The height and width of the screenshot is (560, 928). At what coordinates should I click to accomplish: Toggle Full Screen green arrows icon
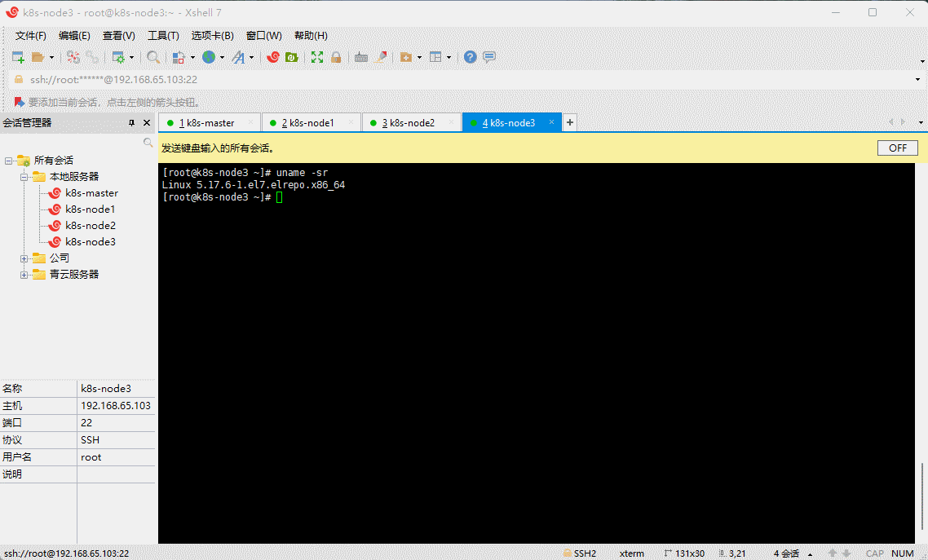(317, 57)
